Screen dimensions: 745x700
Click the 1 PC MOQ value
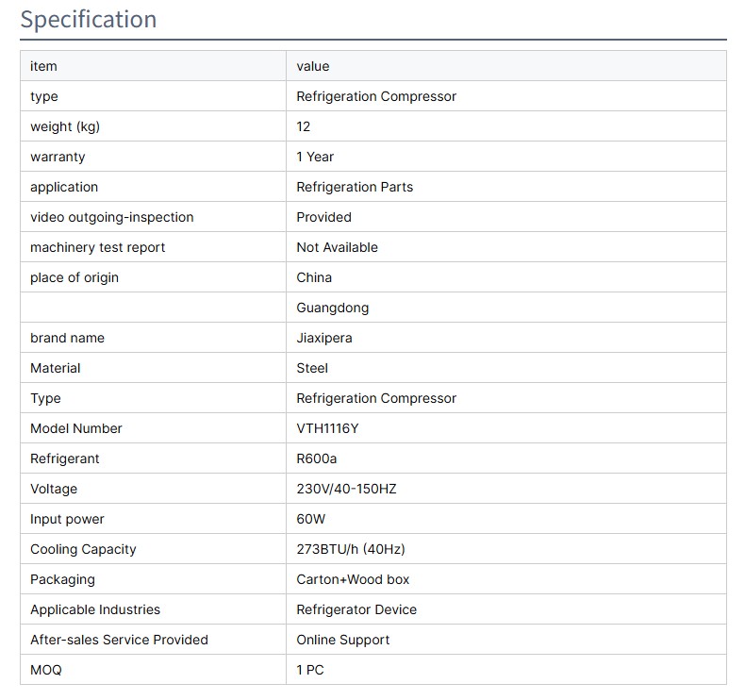310,670
